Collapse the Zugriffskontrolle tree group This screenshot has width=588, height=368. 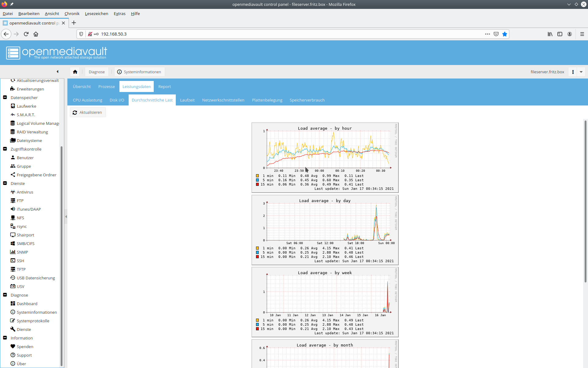[5, 149]
